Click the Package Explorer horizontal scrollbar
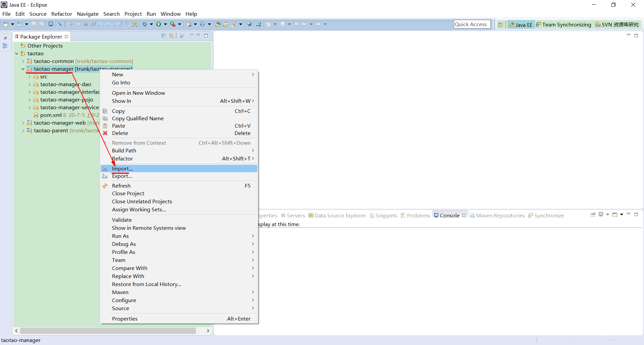Image resolution: width=644 pixels, height=345 pixels. [108, 331]
